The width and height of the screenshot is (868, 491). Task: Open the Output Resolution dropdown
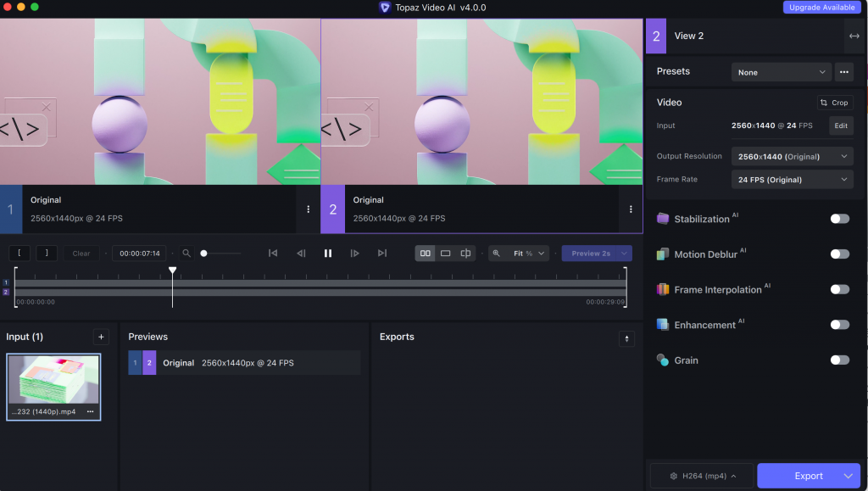tap(791, 156)
